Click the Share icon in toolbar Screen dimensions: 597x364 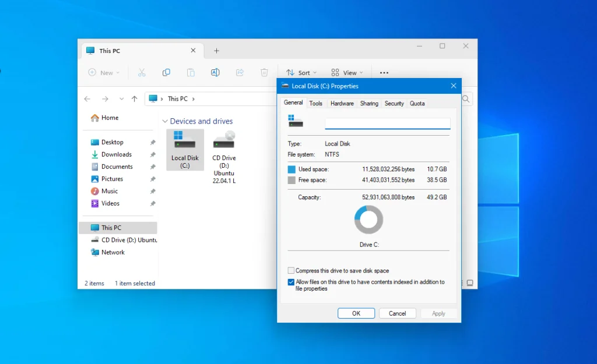click(x=240, y=73)
